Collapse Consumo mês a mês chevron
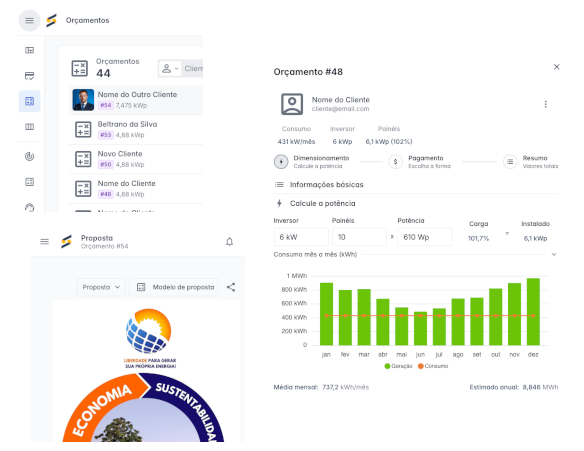 (554, 254)
